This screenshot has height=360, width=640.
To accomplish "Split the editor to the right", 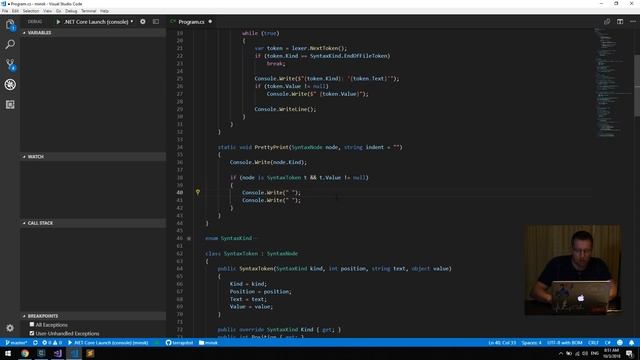I will tap(620, 22).
